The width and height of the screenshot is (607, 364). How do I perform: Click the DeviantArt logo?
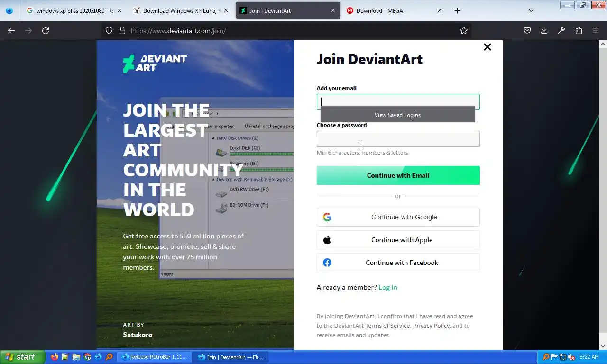[155, 64]
